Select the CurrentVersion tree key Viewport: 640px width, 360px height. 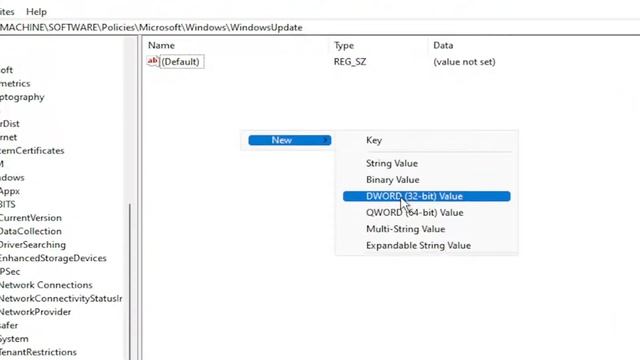(31, 218)
